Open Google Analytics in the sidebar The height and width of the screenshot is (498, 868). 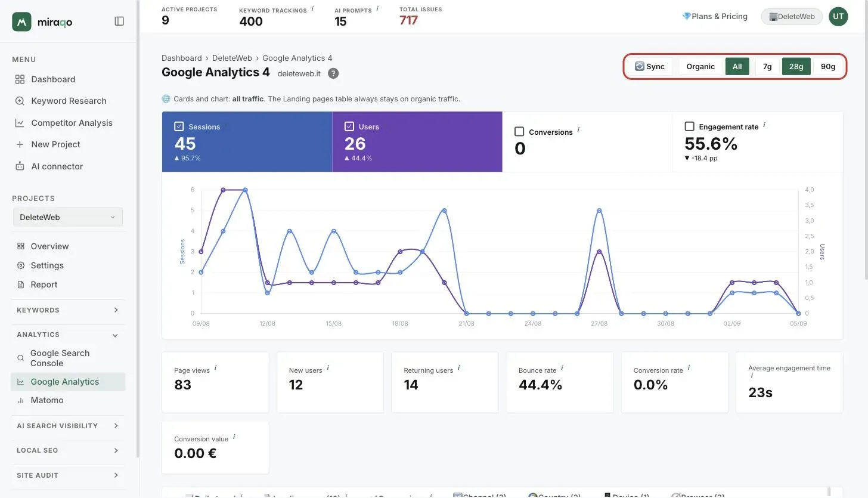coord(68,382)
